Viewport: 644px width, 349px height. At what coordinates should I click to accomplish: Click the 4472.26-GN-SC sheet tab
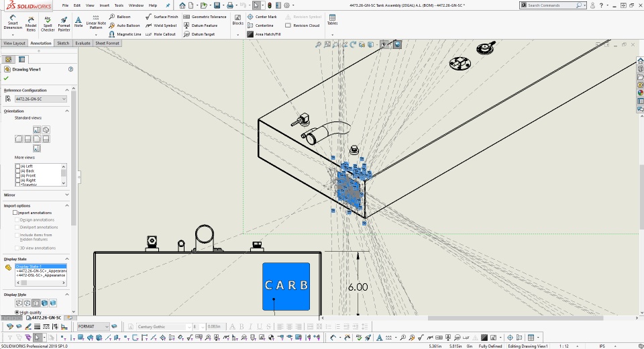[46, 317]
